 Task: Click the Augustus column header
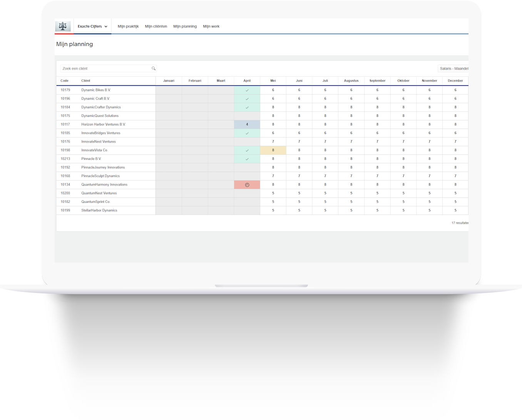[x=351, y=81]
